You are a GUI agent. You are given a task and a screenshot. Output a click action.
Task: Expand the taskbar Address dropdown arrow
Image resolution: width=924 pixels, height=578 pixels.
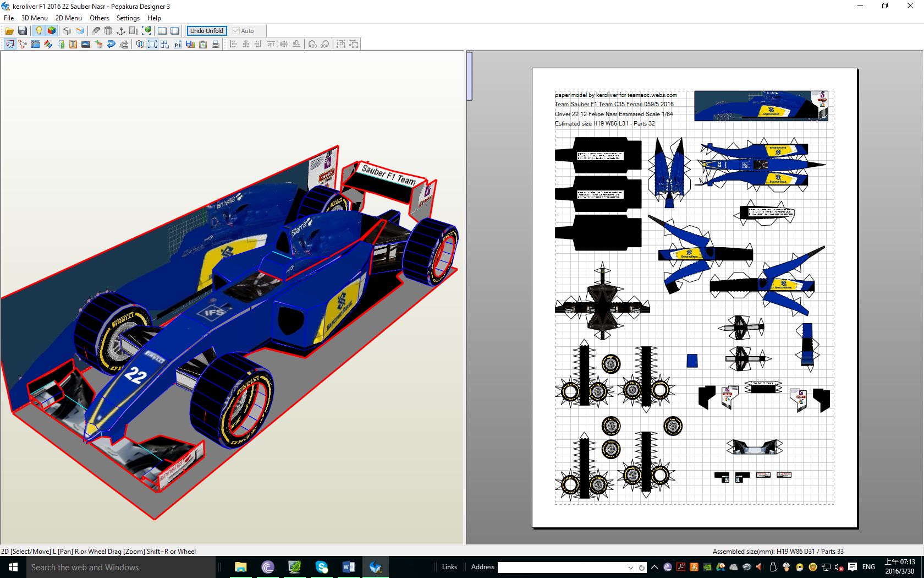point(630,567)
